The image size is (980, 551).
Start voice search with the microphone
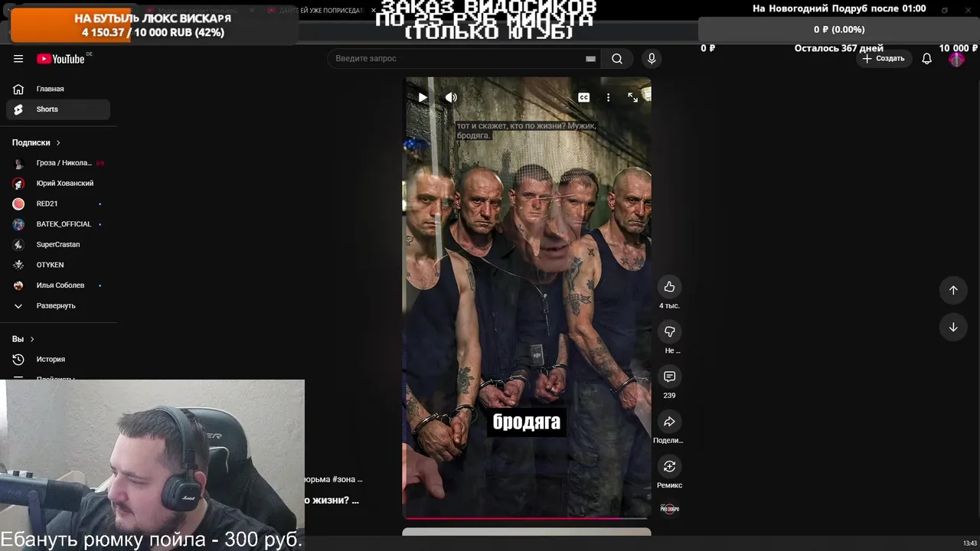point(652,59)
